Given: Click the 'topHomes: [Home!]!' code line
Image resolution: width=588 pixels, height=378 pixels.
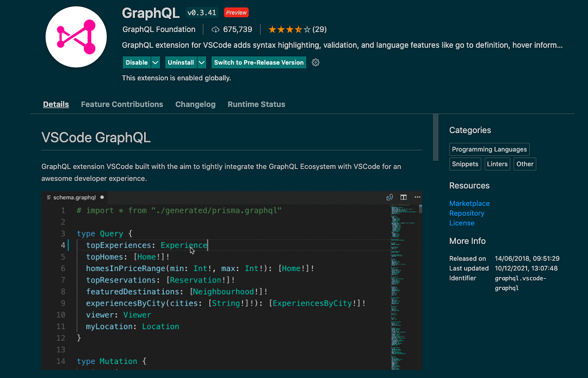Looking at the screenshot, I should tap(128, 257).
